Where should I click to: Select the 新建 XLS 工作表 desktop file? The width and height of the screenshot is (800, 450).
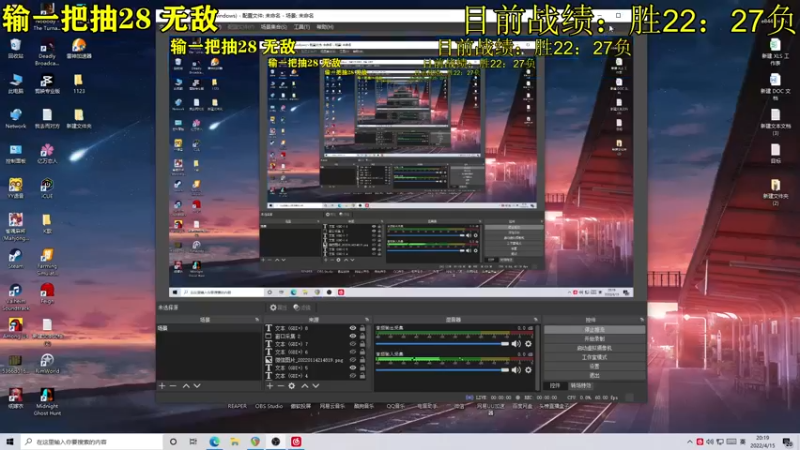point(775,51)
